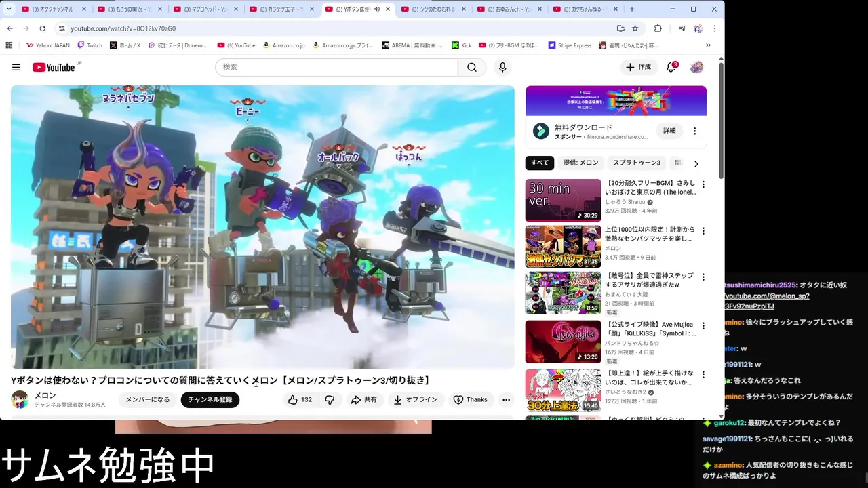
Task: Switch to the あゆみんch tab
Action: (509, 9)
